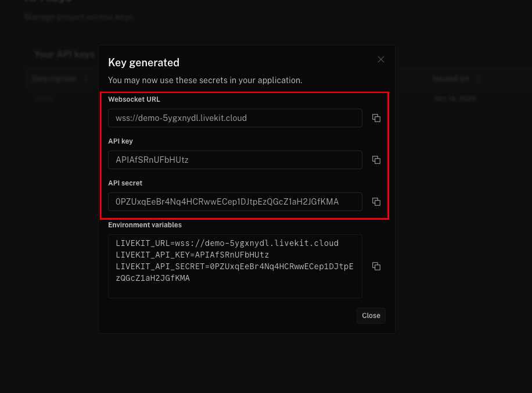This screenshot has width=532, height=393.
Task: Copy the environment variables block
Action: (x=376, y=266)
